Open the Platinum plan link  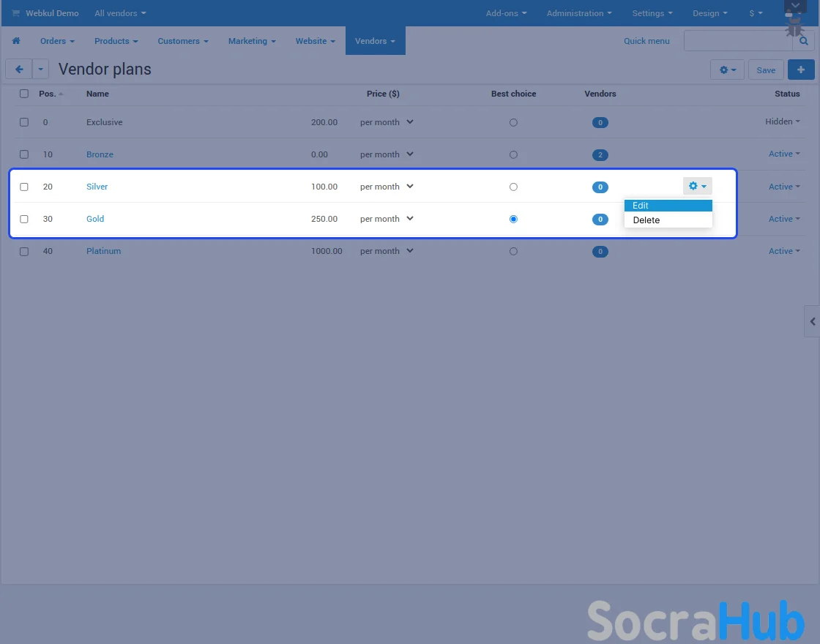pos(103,251)
